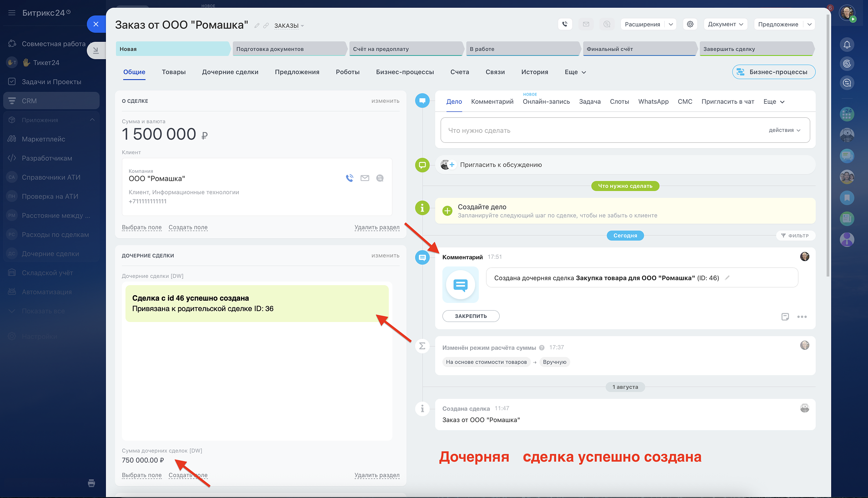Expand the Еще menu in deal tabs
This screenshot has height=498, width=868.
click(575, 72)
